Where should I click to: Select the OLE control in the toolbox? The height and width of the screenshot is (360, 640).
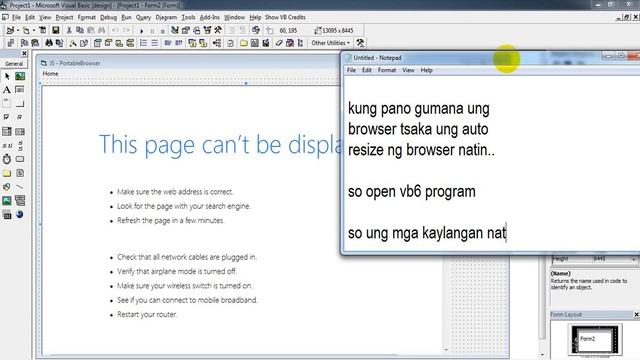(7, 214)
